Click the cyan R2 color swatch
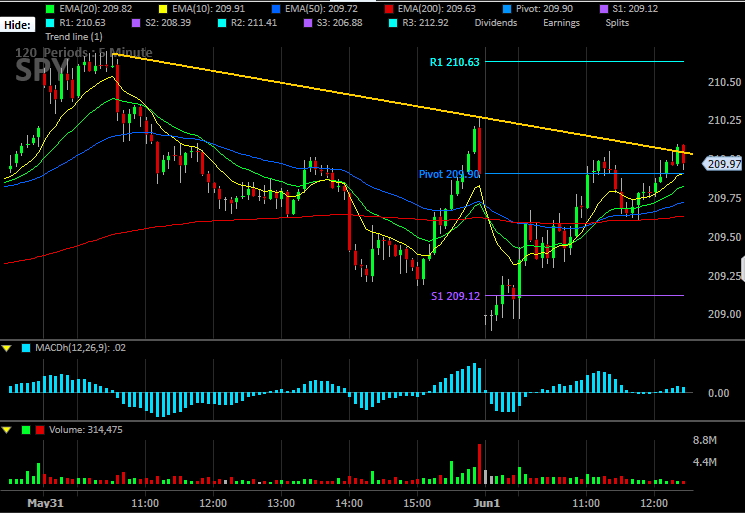Image resolution: width=745 pixels, height=513 pixels. (222, 23)
